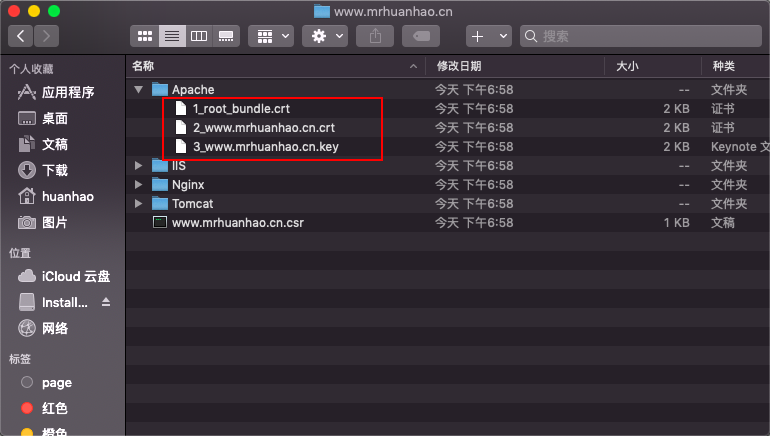Open the gear action menu
The image size is (770, 436).
[326, 36]
